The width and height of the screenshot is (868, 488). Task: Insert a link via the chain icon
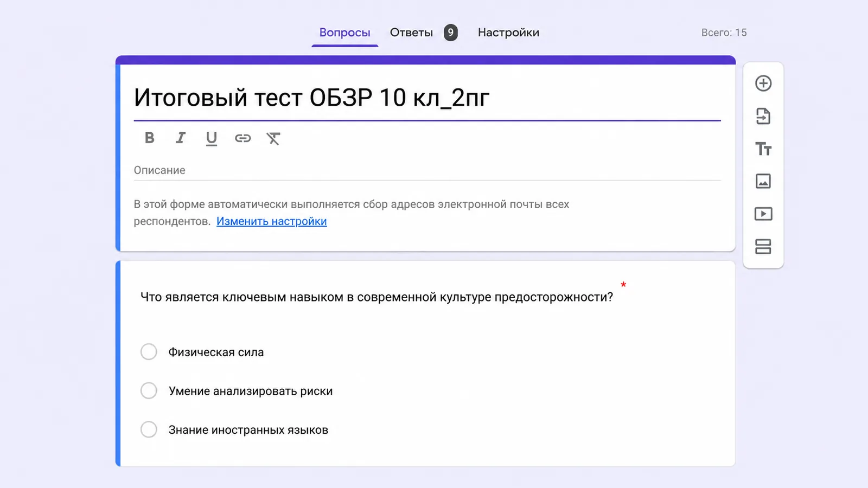tap(242, 138)
